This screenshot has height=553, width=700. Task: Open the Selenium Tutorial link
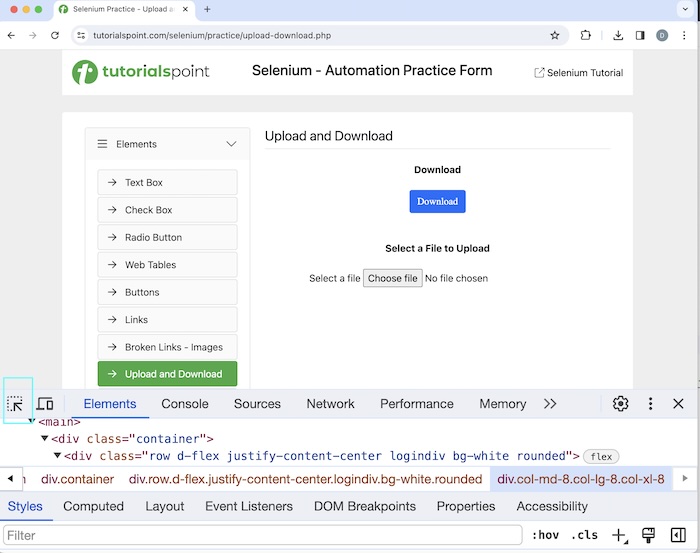pos(579,73)
